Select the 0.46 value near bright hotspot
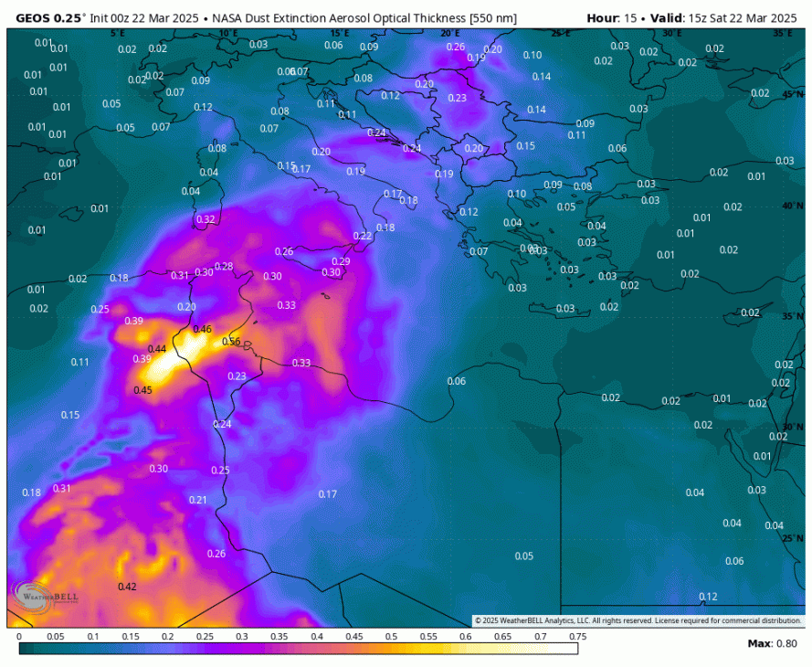812x667 pixels. pyautogui.click(x=202, y=329)
